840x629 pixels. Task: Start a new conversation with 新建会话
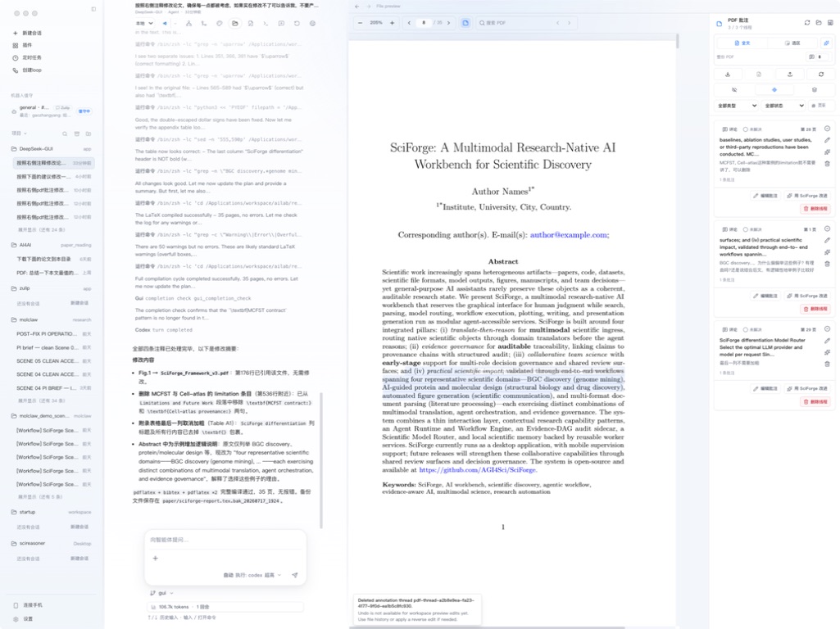[27, 33]
